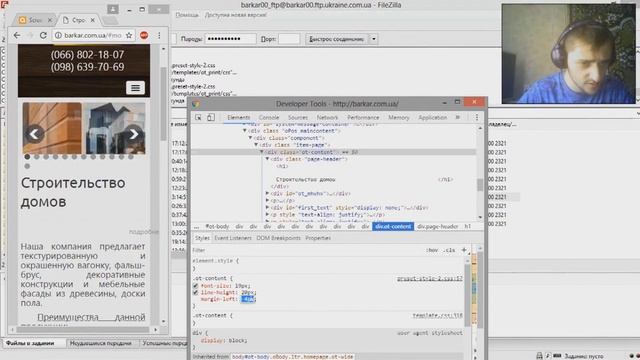
Task: Collapse the selected div ot-content node
Action: (262, 152)
